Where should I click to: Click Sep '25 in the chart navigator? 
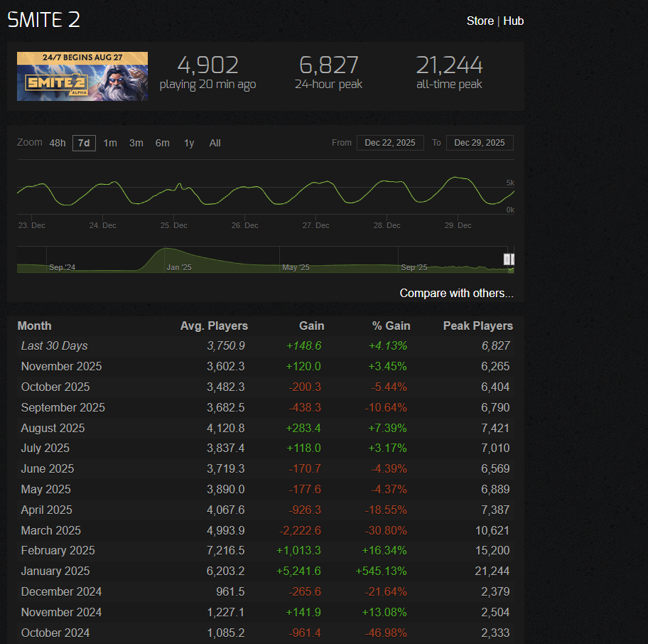pyautogui.click(x=414, y=267)
